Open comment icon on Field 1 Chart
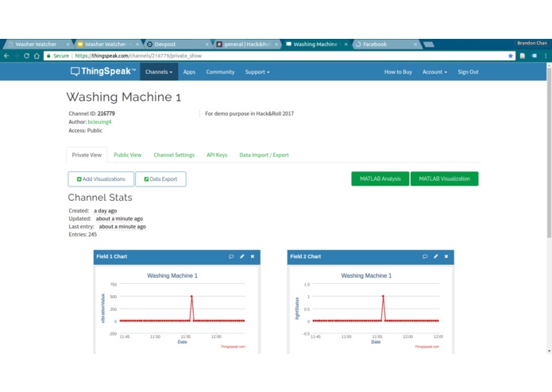552x392 pixels. (231, 256)
